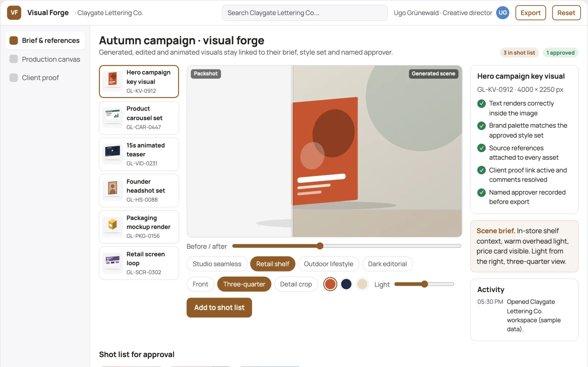Select the Retail shelf scene option

[273, 264]
